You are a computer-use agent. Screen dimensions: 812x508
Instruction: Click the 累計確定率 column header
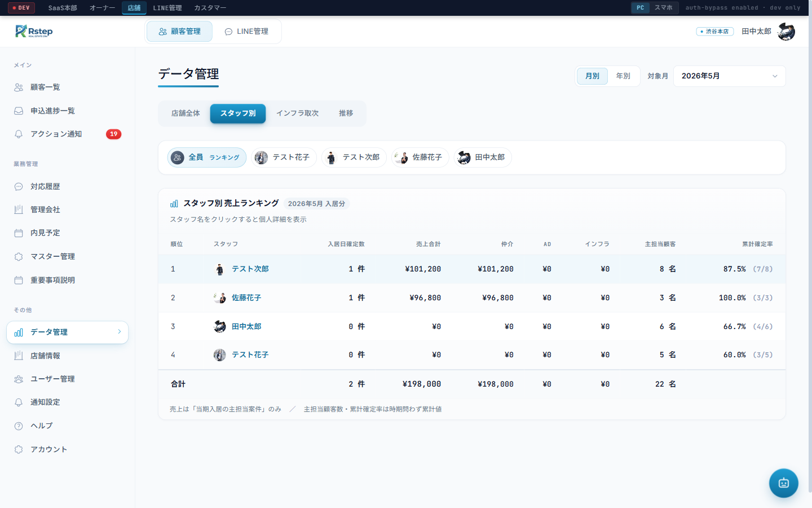tap(757, 244)
